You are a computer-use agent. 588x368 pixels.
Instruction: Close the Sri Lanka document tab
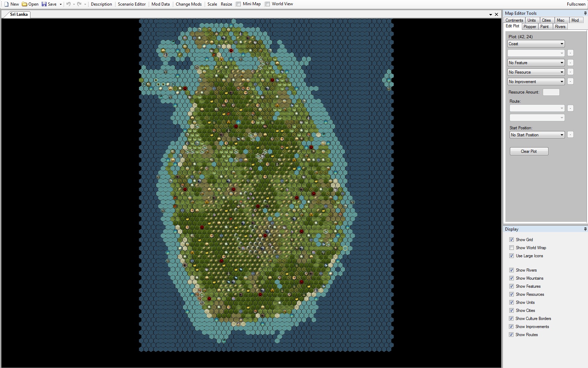pos(496,14)
